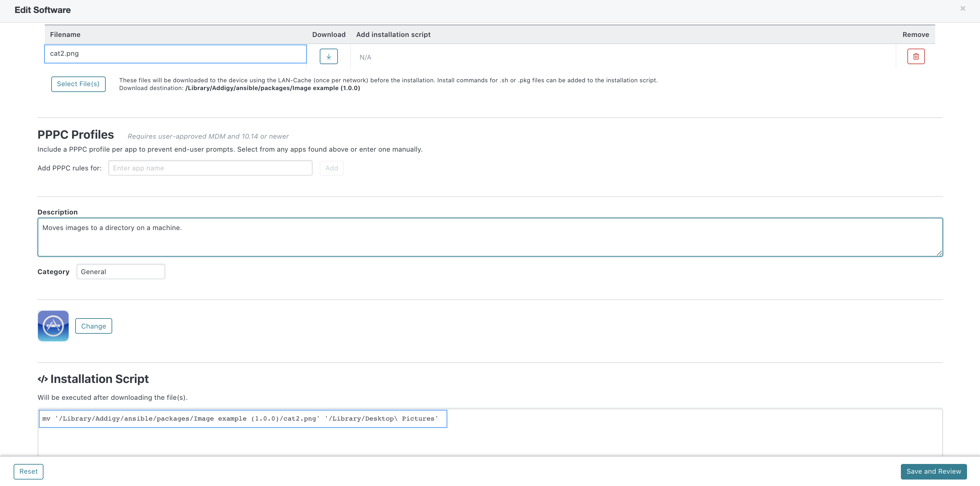
Task: Click the Select File(s) button
Action: click(x=78, y=84)
